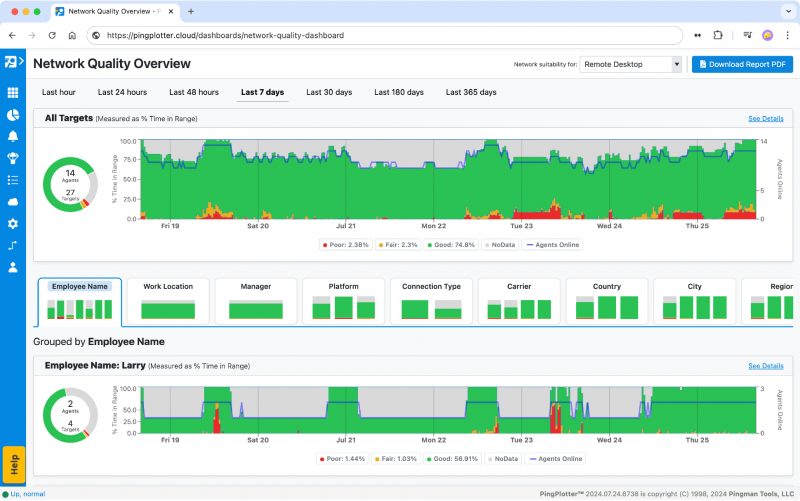Open See Details for All Targets

765,118
